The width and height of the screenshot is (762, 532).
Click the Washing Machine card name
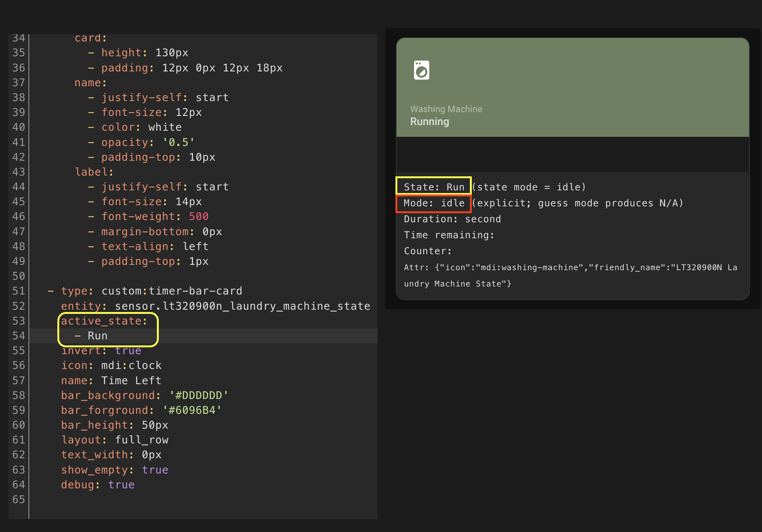(446, 109)
